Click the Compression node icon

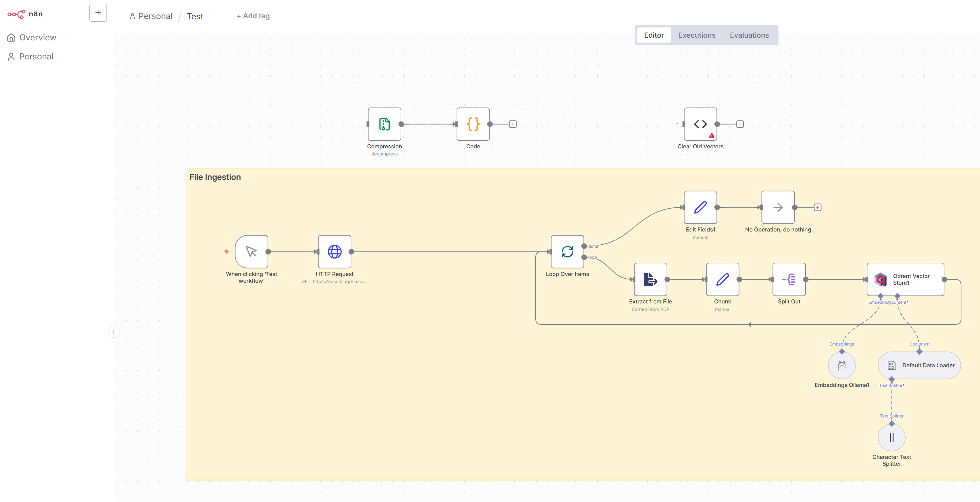(x=384, y=124)
